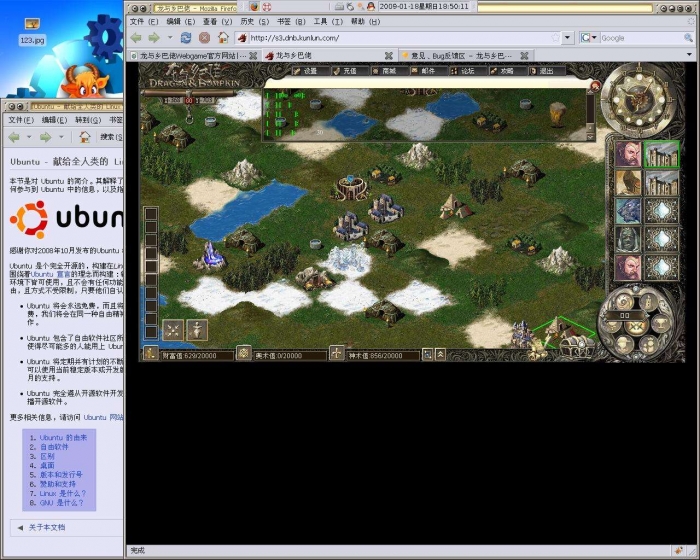Click the 神术值 divine resource icon
The image size is (700, 560).
pos(336,353)
